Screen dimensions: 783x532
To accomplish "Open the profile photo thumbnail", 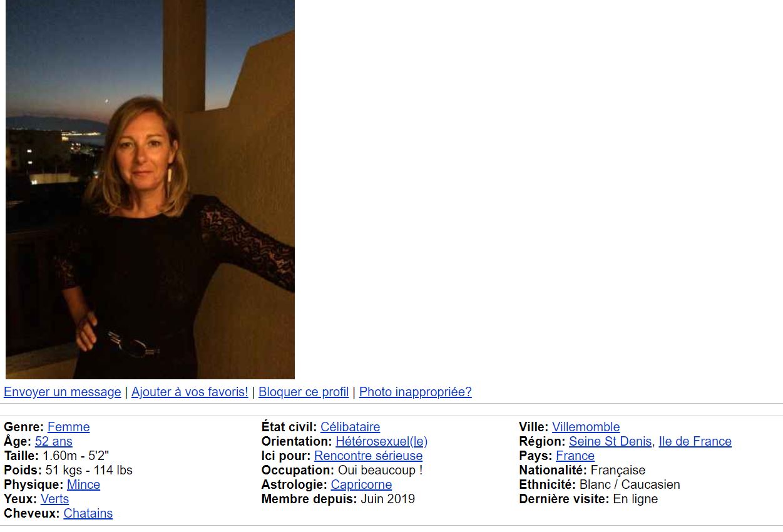I will 150,189.
